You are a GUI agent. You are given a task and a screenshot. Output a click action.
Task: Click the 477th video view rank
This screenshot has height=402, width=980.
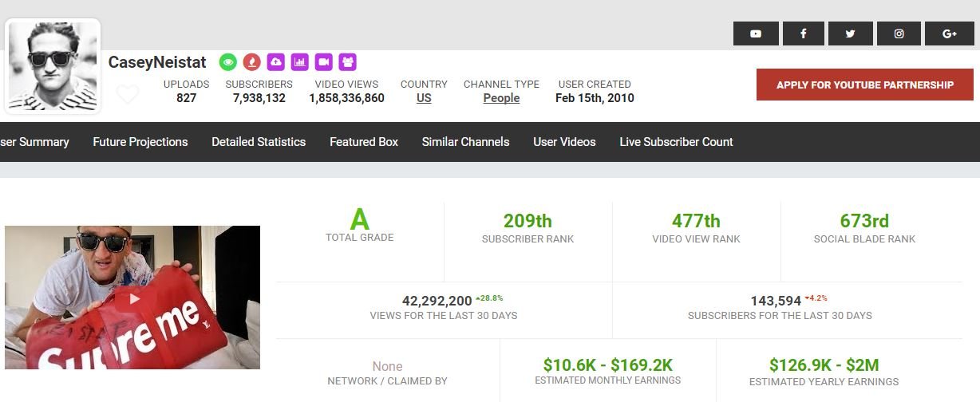[696, 221]
